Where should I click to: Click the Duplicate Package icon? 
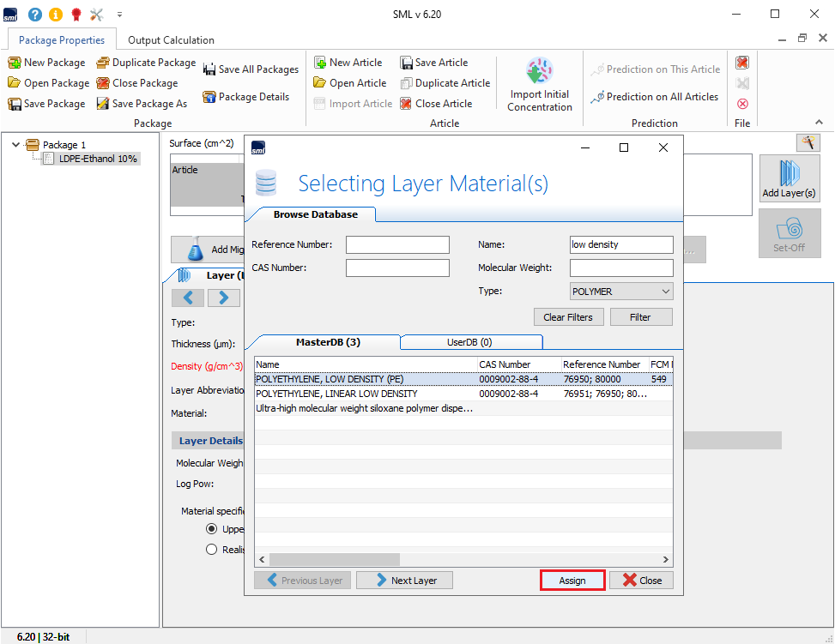pyautogui.click(x=103, y=63)
